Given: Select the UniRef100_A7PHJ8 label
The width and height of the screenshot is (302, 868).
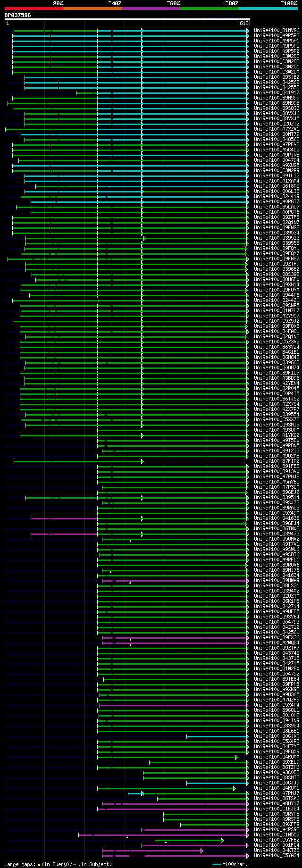Looking at the screenshot, I should 277,476.
